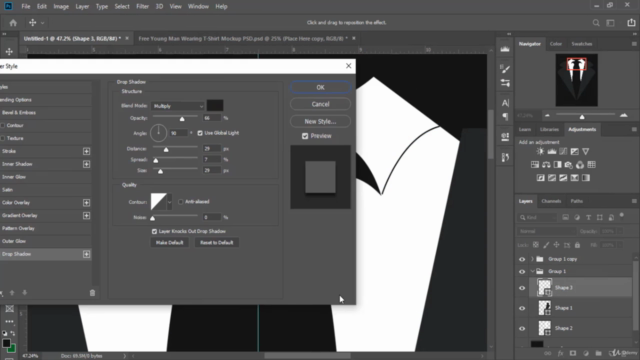Add an Exposure adjustment
640x360 pixels.
pos(574,151)
